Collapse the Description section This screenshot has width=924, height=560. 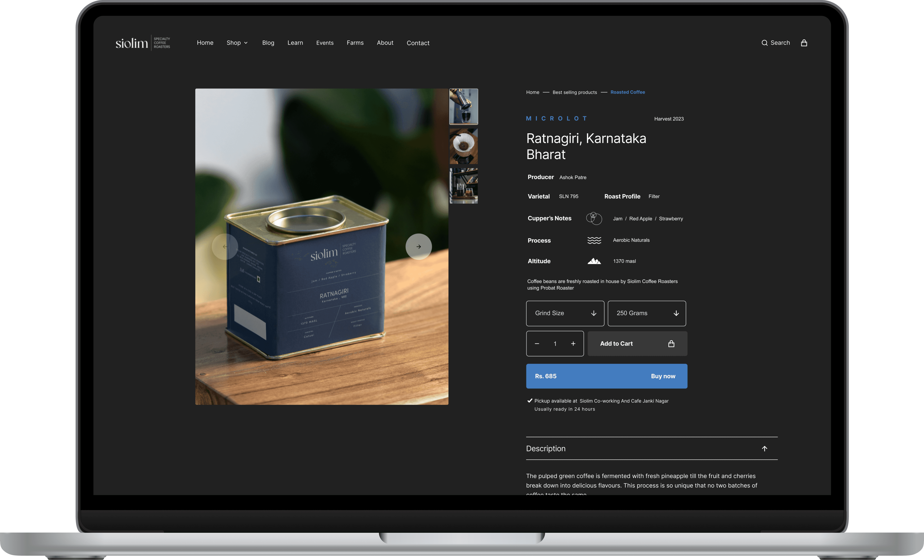click(x=764, y=448)
